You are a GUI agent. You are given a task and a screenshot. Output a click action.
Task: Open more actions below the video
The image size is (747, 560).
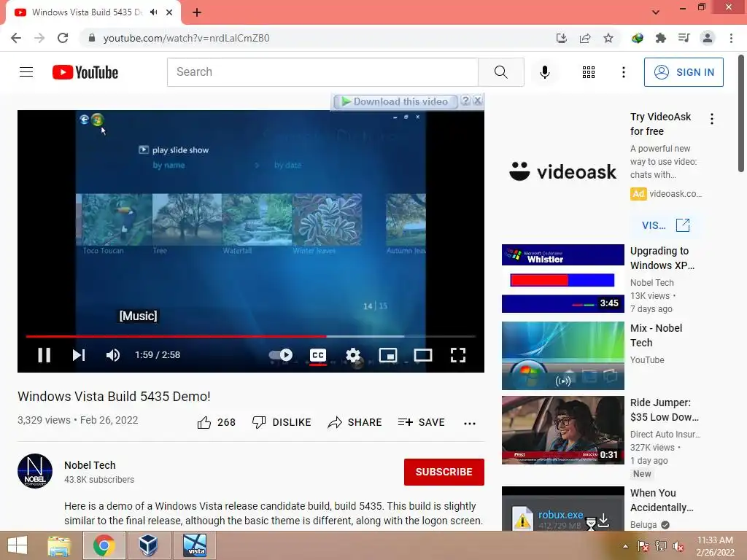[470, 424]
